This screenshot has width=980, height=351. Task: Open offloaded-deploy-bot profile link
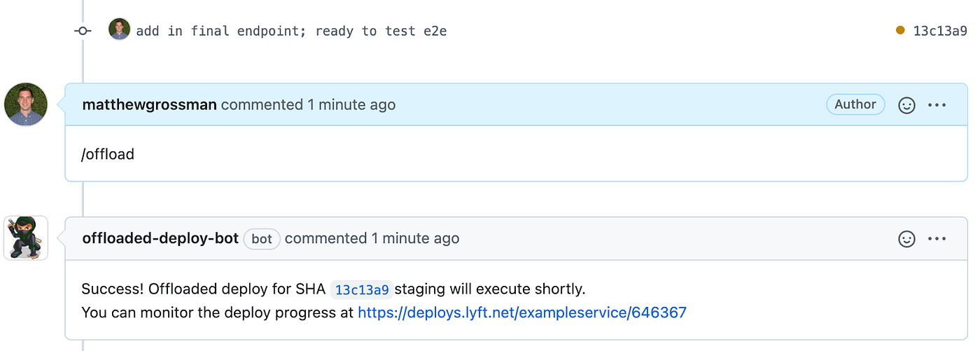tap(160, 238)
